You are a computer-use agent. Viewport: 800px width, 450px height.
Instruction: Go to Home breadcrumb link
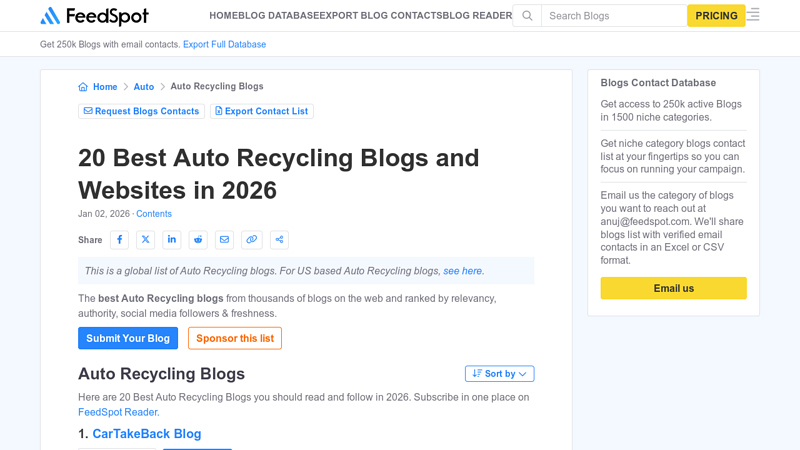point(105,87)
